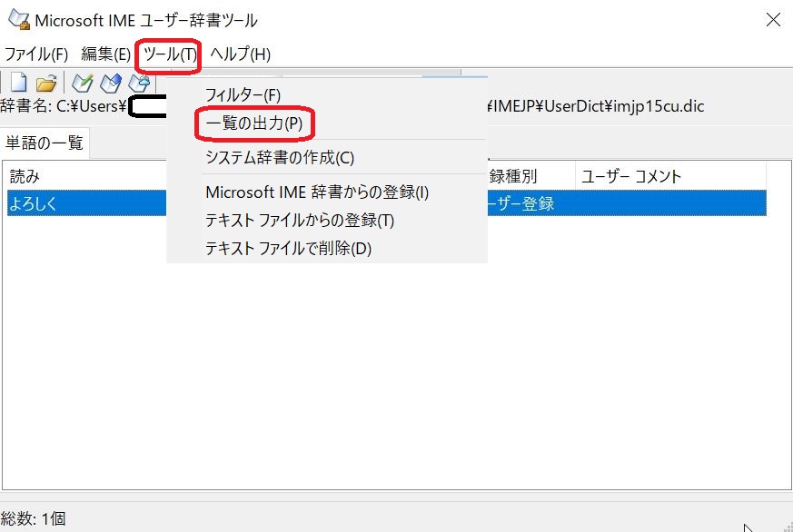
Task: Select Microsoft IME 辞書からの登録(I)
Action: 317,192
